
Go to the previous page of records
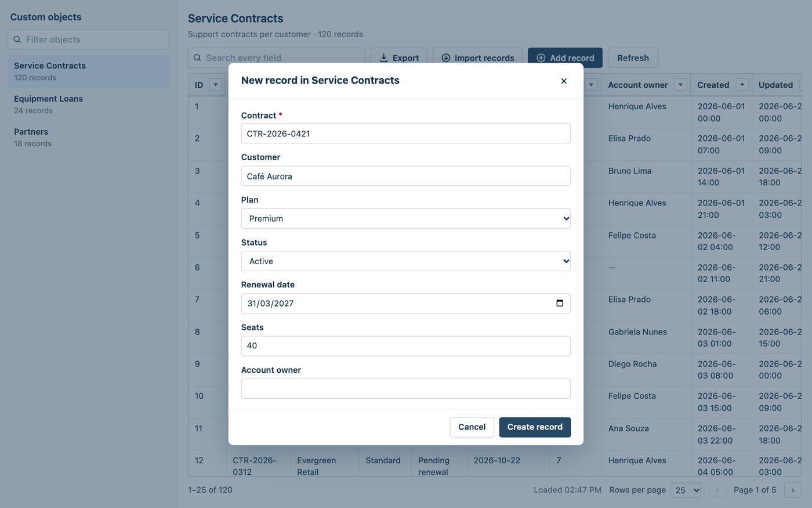pos(717,490)
